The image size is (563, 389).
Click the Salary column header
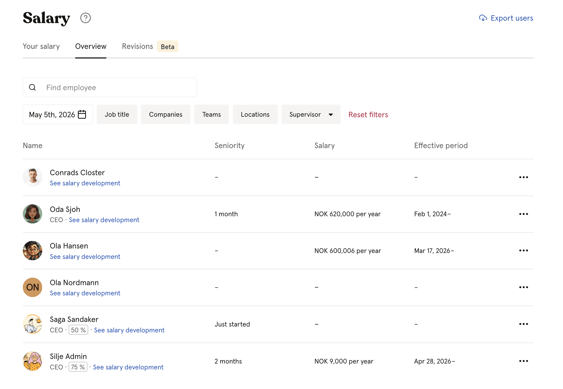(x=325, y=145)
